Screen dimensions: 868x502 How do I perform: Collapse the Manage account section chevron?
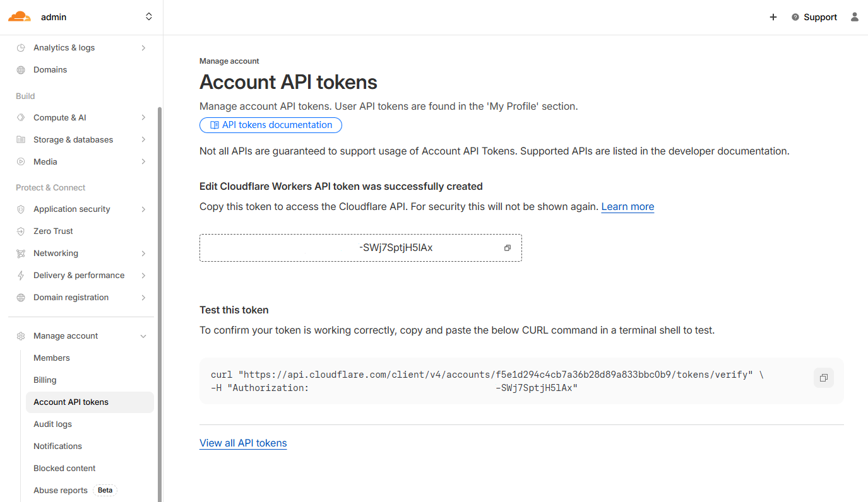point(143,336)
